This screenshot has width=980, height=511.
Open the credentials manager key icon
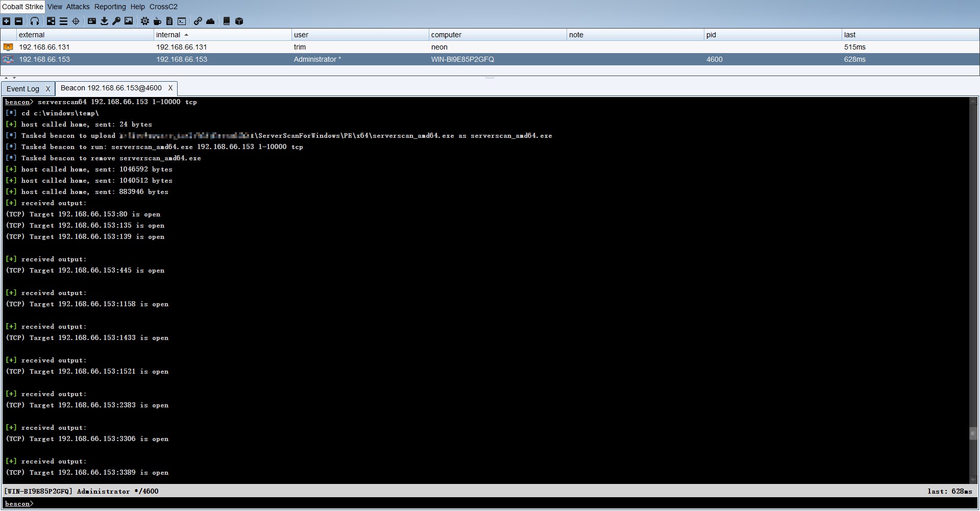tap(116, 21)
